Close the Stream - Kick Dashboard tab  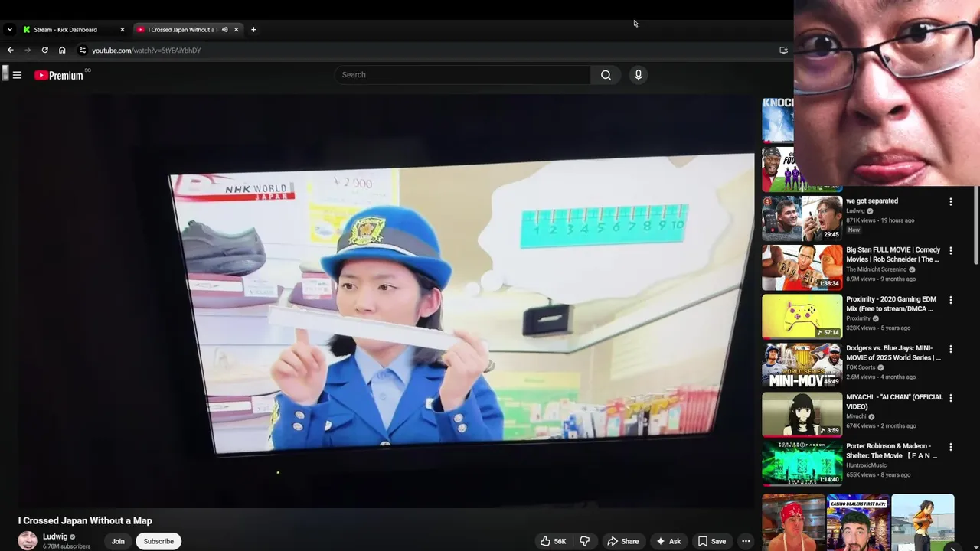(x=122, y=30)
